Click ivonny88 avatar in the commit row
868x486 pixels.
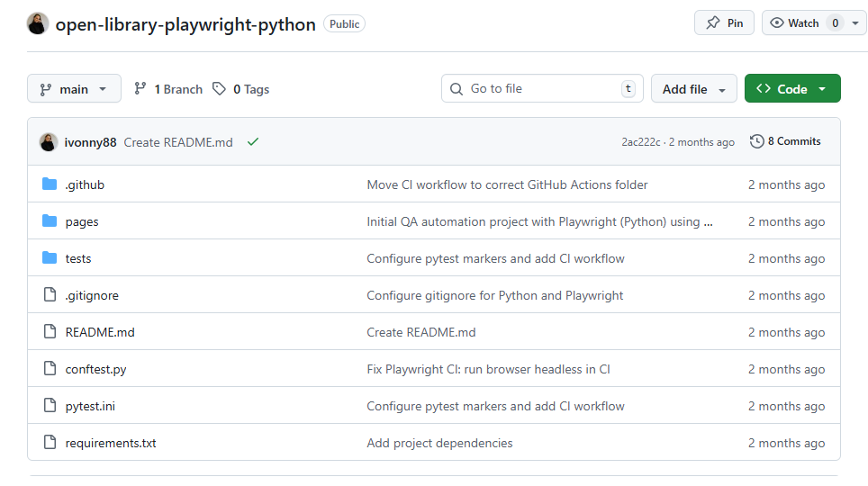click(x=49, y=142)
